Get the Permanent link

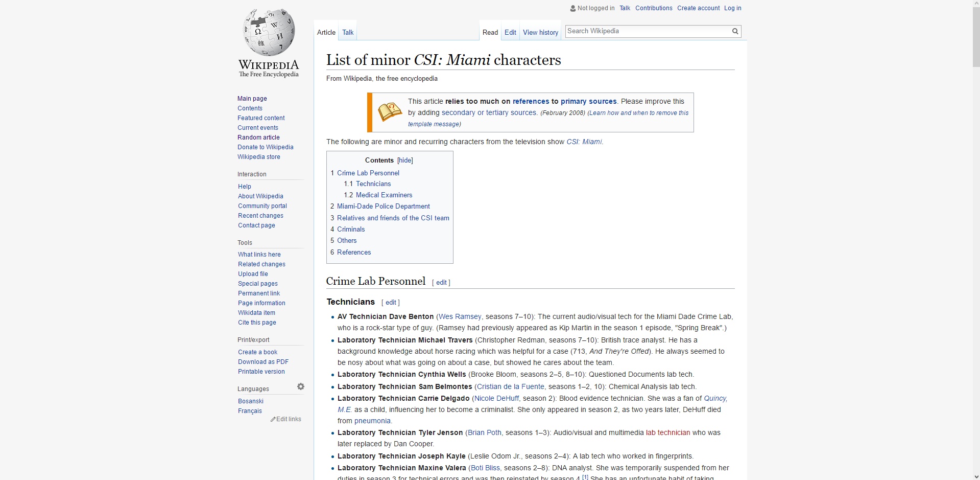(x=259, y=293)
